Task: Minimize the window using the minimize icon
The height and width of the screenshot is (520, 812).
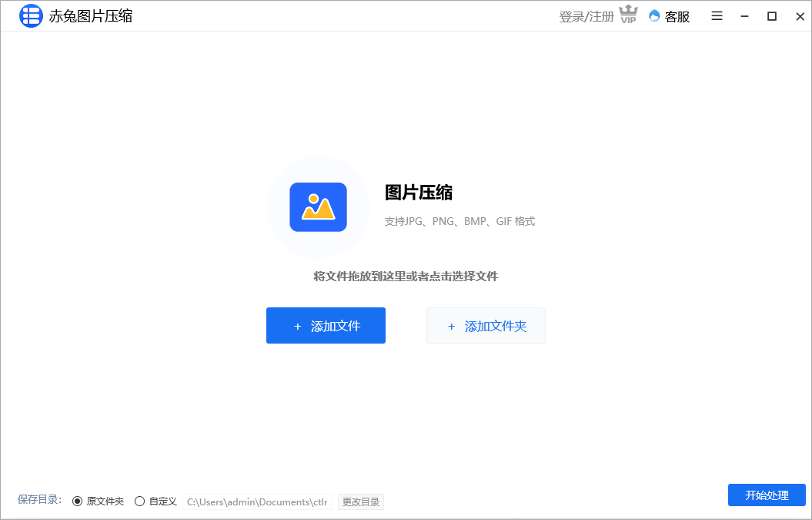Action: (743, 15)
